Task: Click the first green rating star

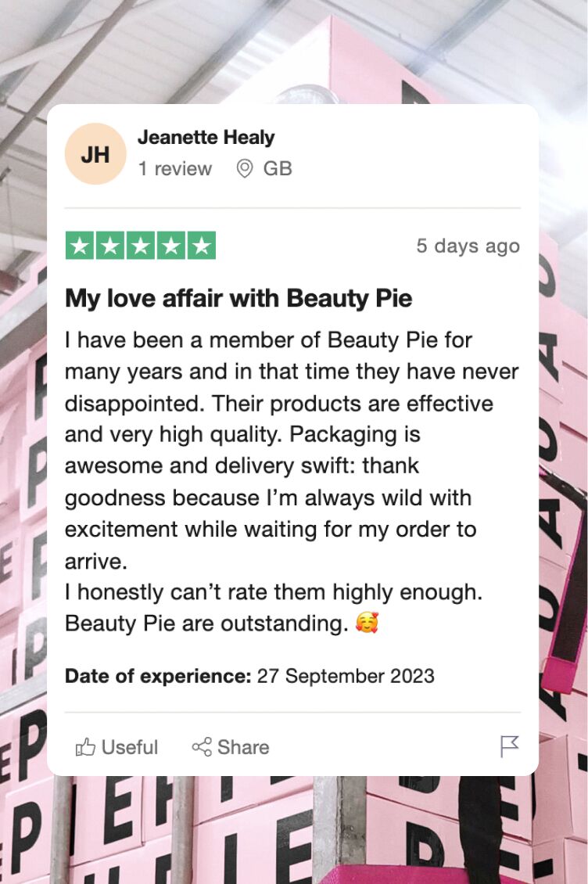Action: (x=80, y=246)
